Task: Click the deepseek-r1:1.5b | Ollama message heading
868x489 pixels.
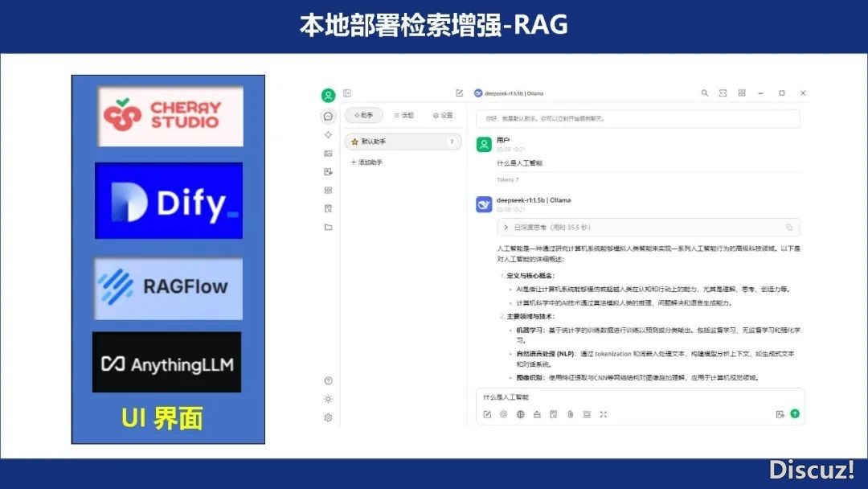Action: click(x=534, y=200)
